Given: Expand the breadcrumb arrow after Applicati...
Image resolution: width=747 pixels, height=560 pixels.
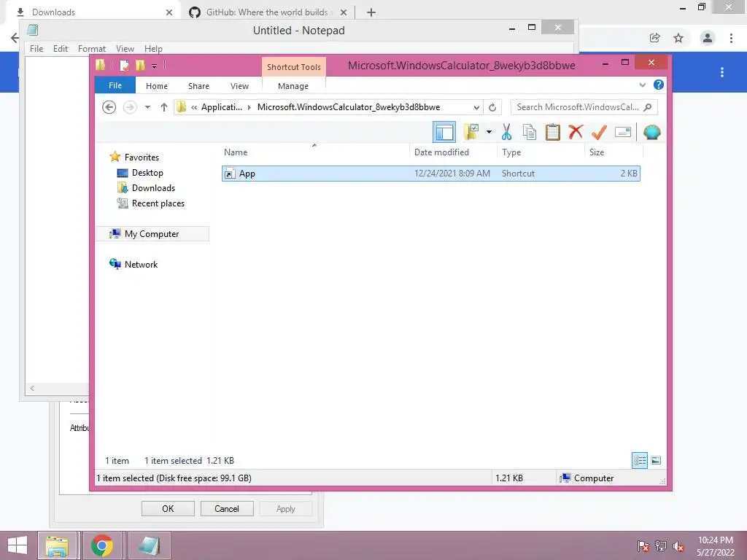Looking at the screenshot, I should 249,108.
